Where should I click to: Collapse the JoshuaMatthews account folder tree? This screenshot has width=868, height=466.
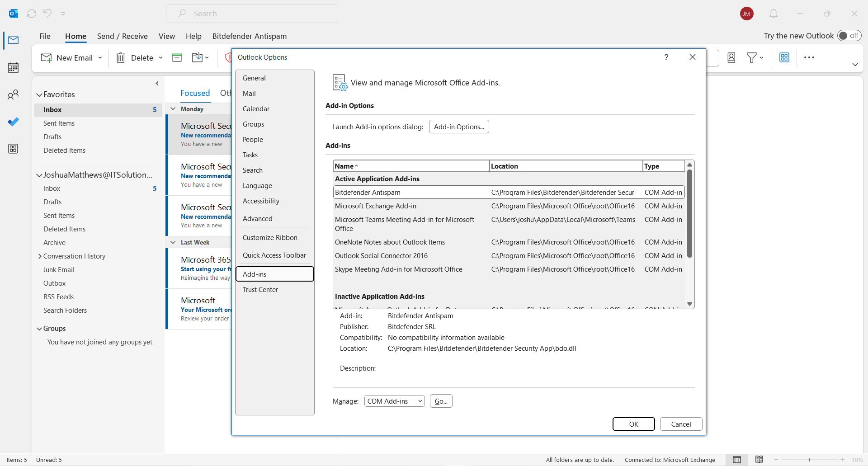pos(39,175)
